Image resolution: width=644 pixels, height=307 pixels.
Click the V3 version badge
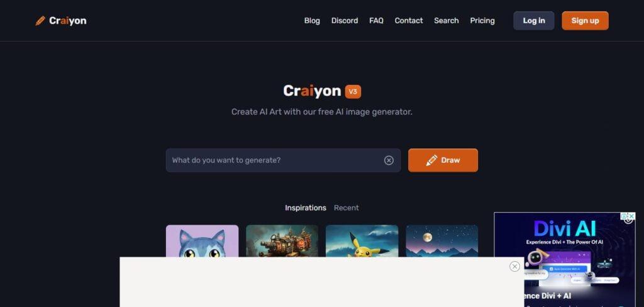point(353,91)
